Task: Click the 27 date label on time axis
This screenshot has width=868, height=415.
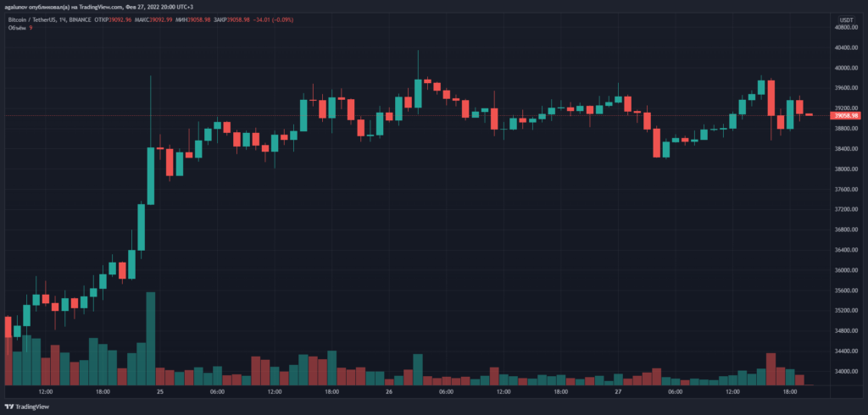Action: click(x=618, y=392)
